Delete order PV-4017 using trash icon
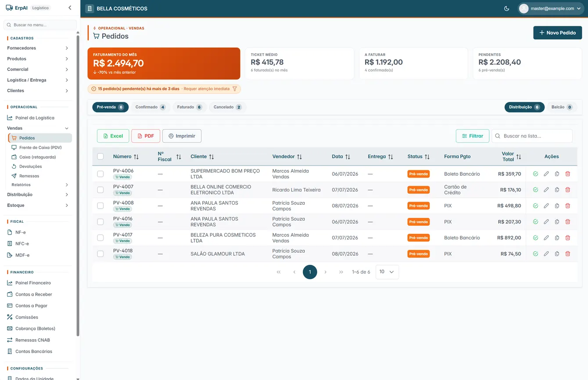Screen dimensions: 588x380 568,238
